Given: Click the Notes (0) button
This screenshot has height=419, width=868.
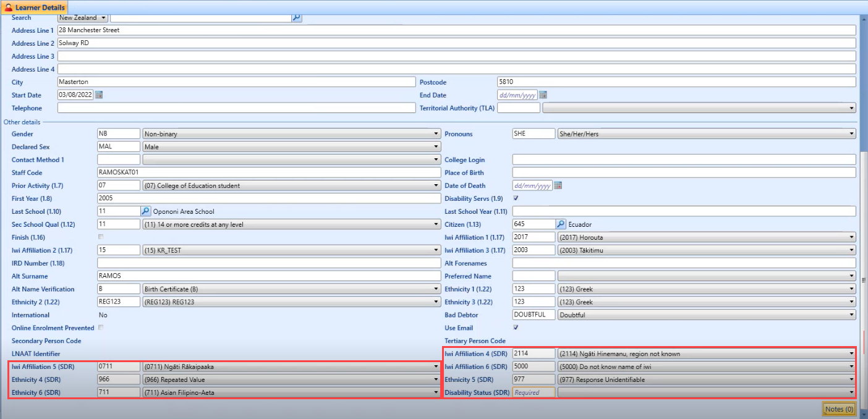Looking at the screenshot, I should 839,409.
